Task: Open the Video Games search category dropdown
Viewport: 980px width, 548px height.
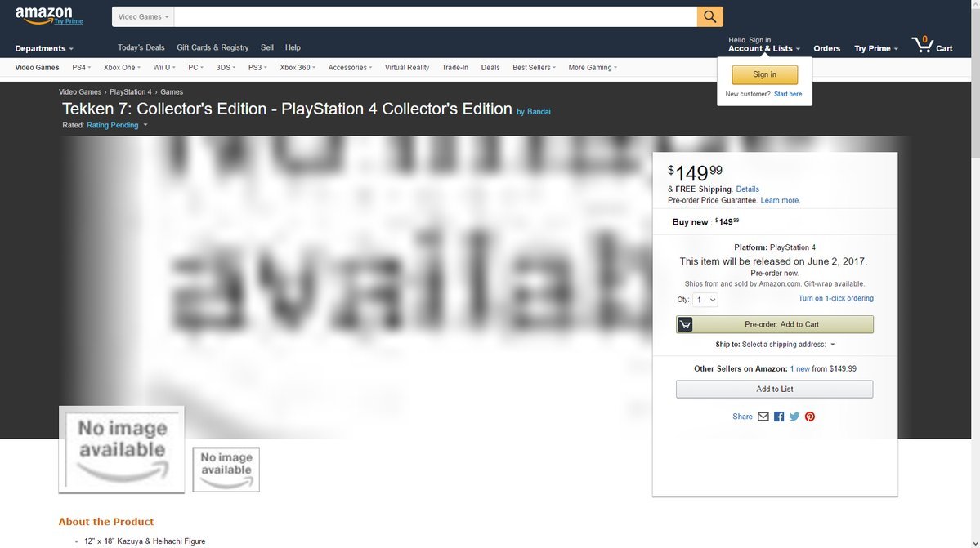Action: tap(143, 17)
